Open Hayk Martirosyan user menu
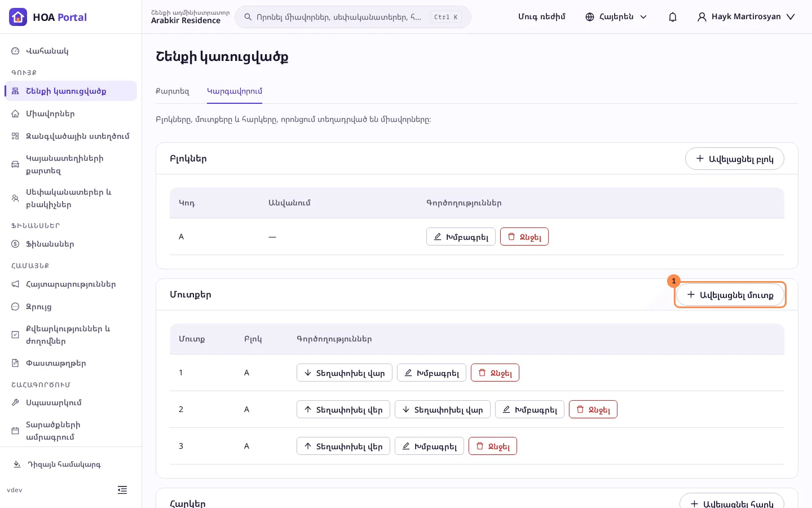 click(746, 17)
